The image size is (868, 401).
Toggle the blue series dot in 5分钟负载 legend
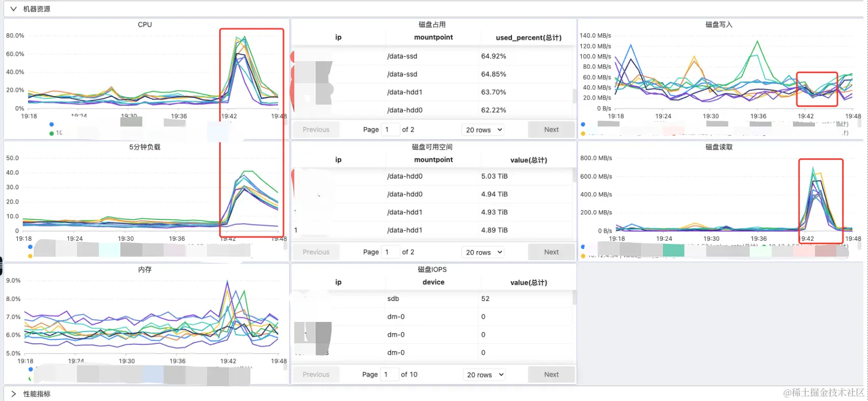point(30,247)
